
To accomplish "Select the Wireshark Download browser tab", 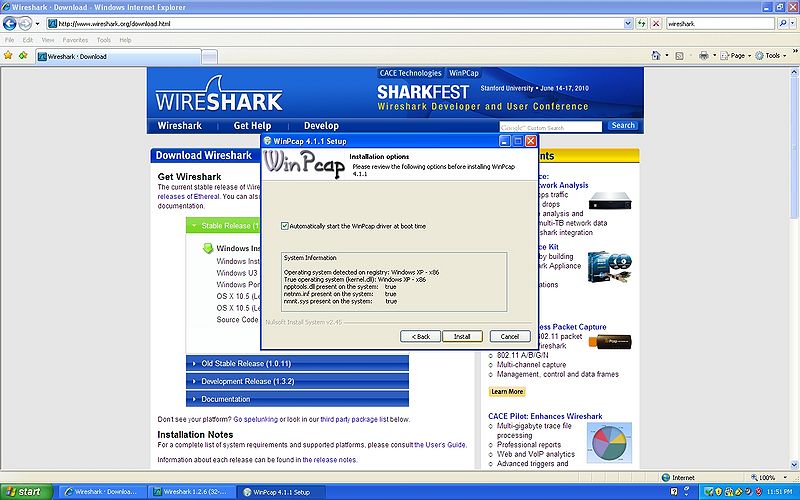I will point(118,57).
